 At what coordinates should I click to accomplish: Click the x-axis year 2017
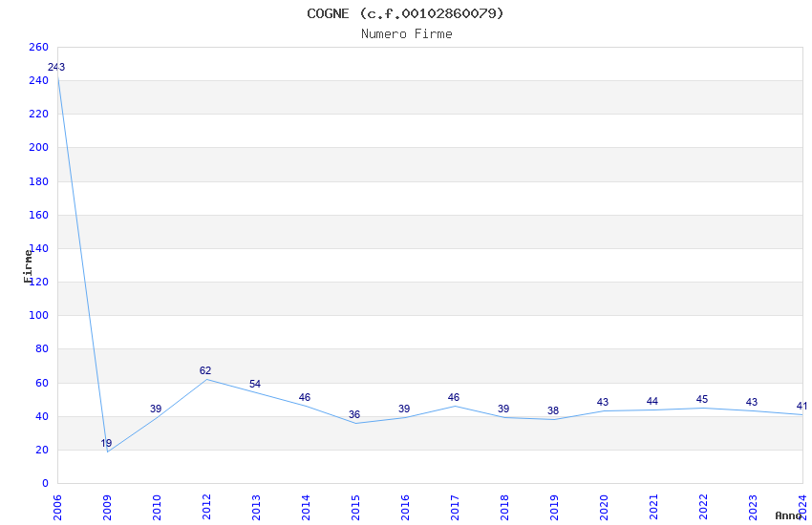point(455,508)
